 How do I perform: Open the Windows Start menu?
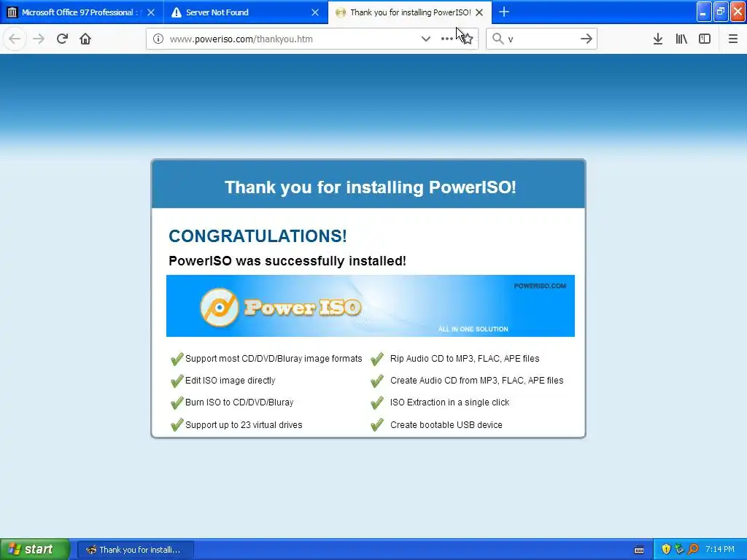tap(35, 549)
